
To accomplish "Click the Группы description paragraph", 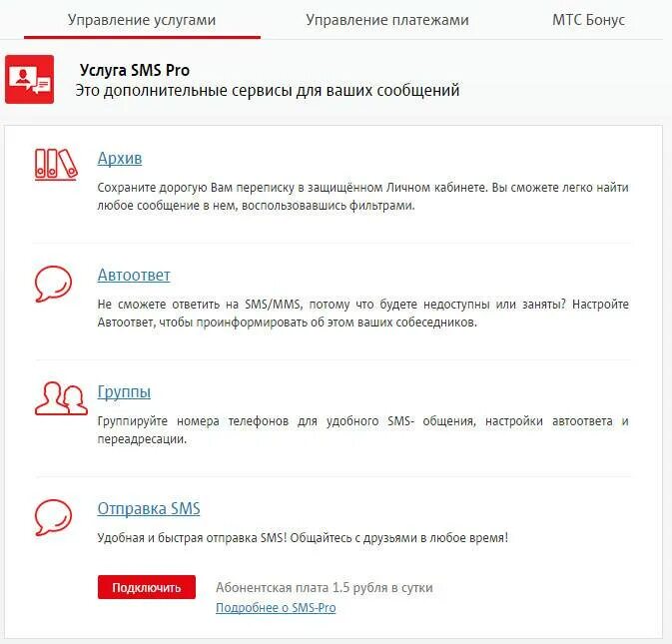I will click(362, 430).
